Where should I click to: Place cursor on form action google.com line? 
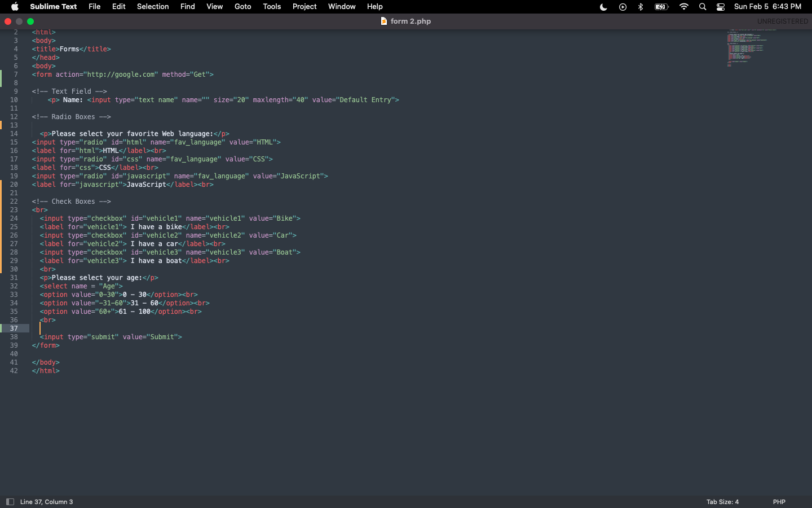click(123, 75)
